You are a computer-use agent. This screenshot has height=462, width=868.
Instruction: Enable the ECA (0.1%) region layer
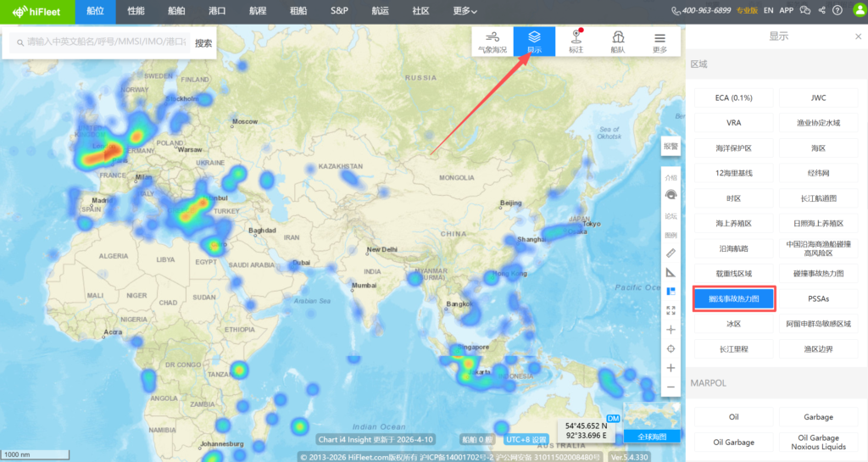733,97
